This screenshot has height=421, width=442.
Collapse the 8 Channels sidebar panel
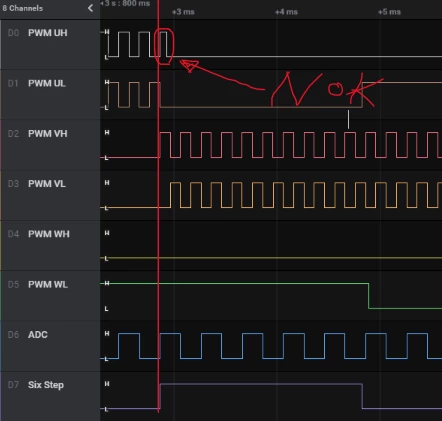coord(90,8)
